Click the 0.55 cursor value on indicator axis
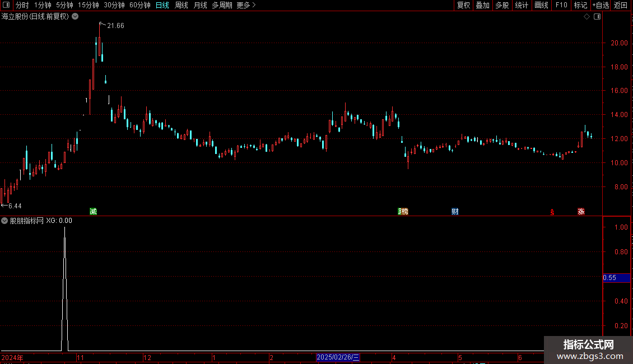 (616, 278)
